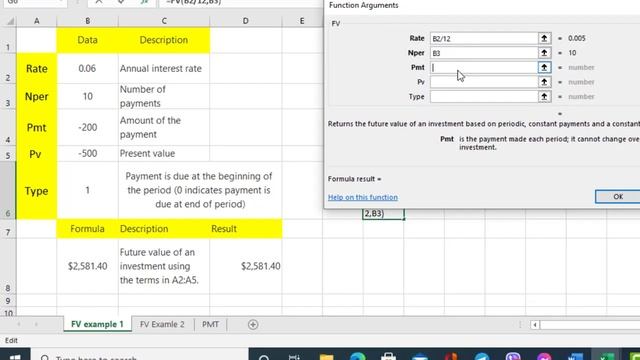Open the Windows Start button
Image resolution: width=640 pixels, height=360 pixels.
point(15,355)
